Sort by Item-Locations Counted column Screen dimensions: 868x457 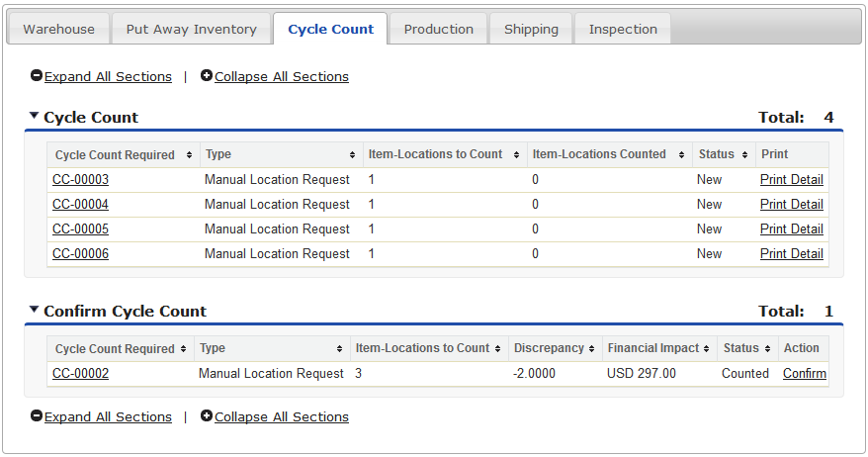598,155
